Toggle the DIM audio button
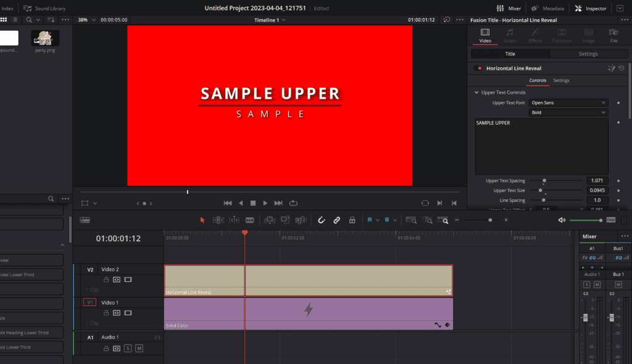 click(611, 220)
